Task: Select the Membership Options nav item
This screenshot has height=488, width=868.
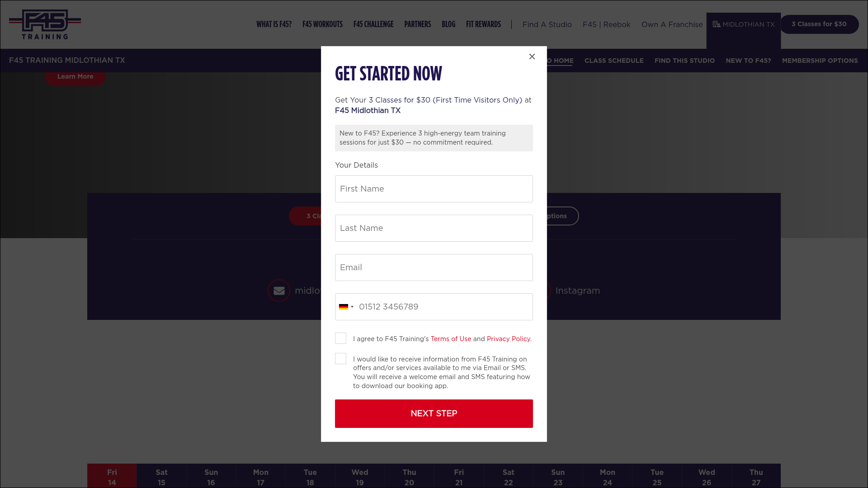Action: click(820, 61)
